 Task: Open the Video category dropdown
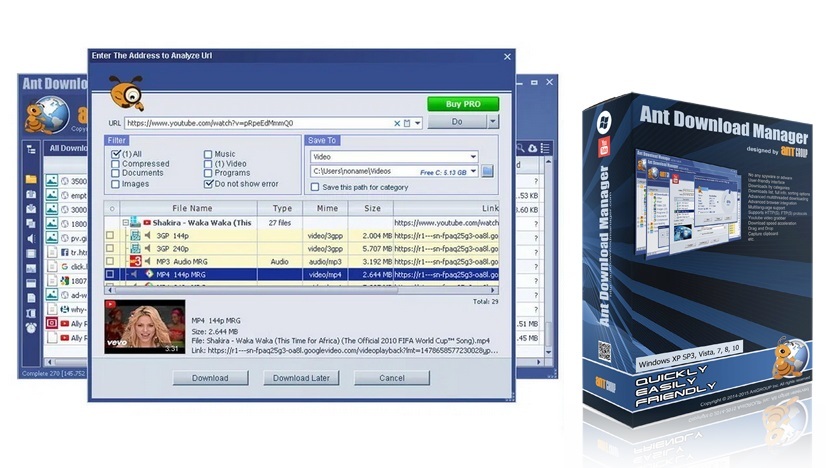473,157
